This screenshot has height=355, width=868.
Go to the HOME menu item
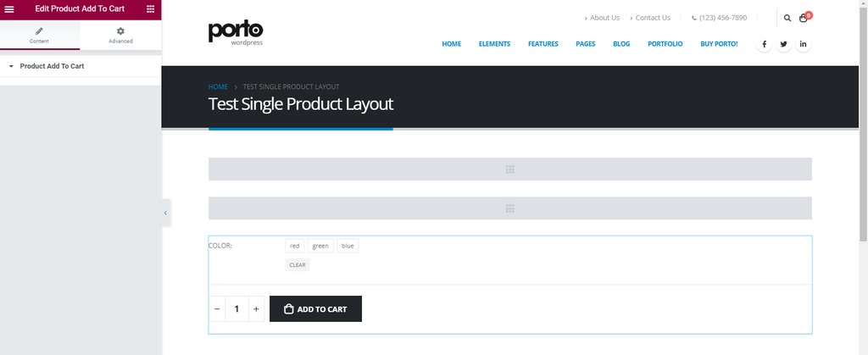tap(452, 44)
